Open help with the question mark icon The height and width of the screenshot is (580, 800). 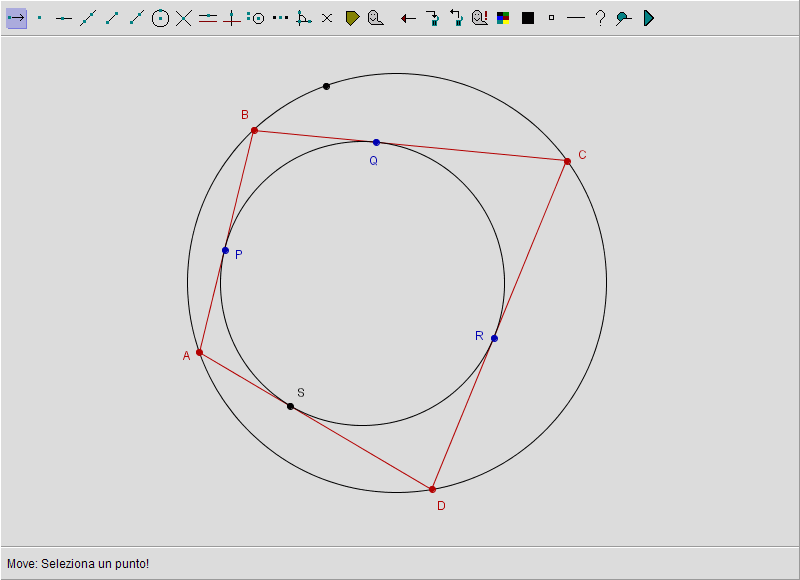(x=599, y=18)
